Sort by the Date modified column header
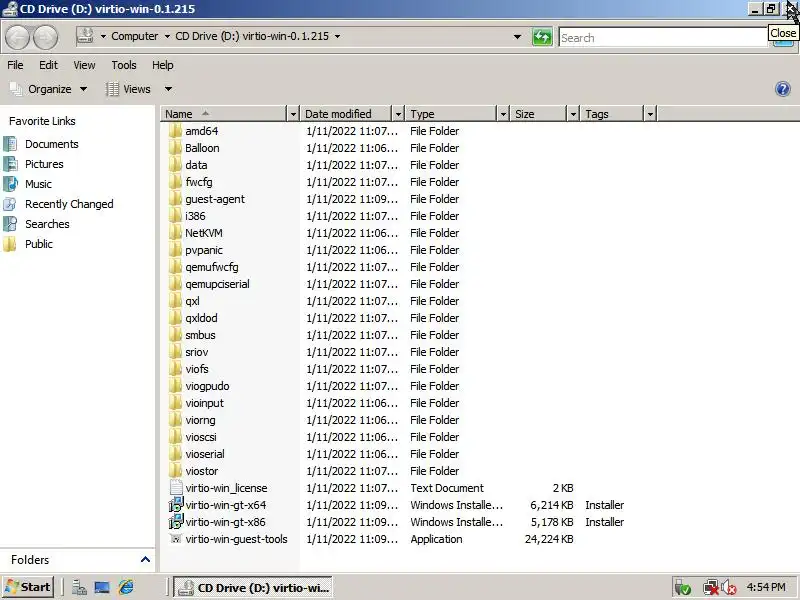The width and height of the screenshot is (800, 600). pyautogui.click(x=347, y=114)
